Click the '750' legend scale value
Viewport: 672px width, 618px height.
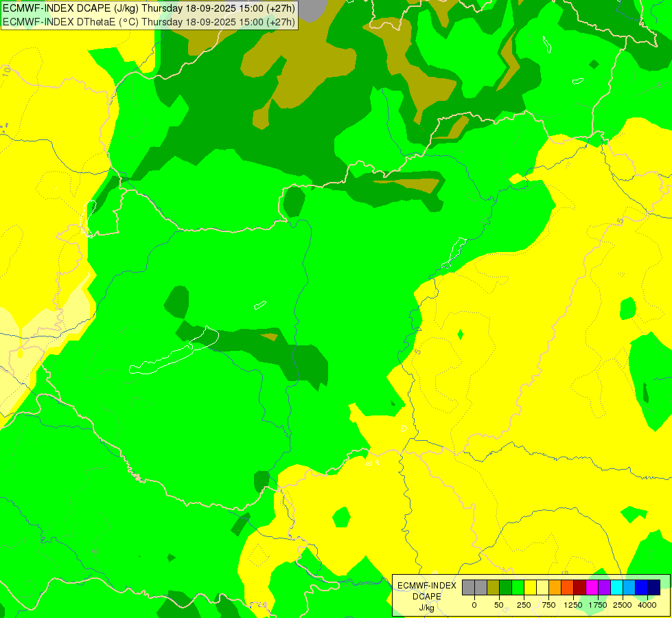(548, 605)
